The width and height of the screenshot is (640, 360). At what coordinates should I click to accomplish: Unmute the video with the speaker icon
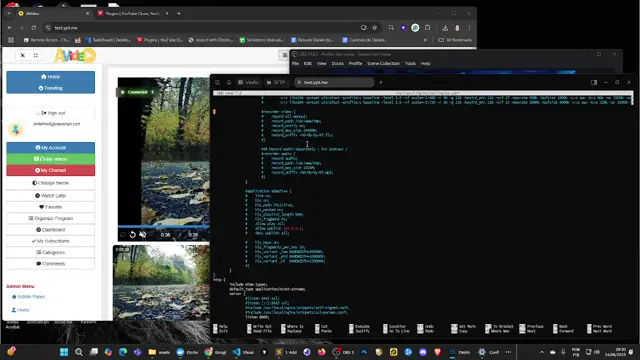[142, 234]
